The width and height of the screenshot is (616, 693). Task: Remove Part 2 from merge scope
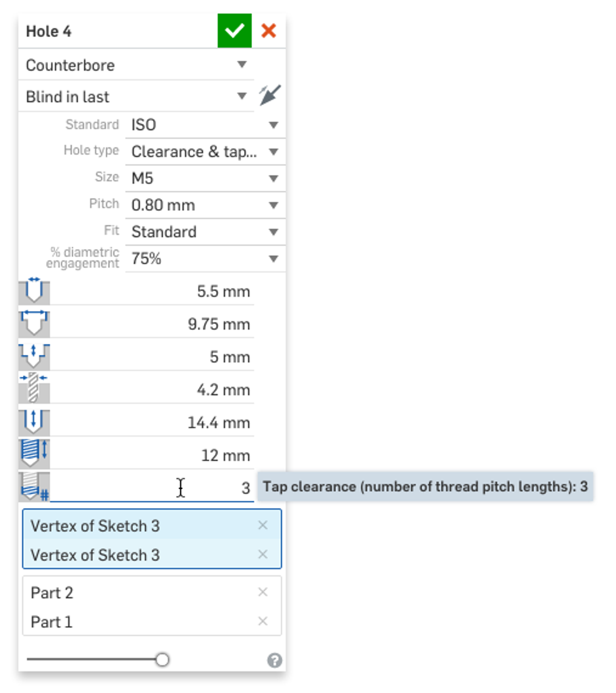[x=263, y=592]
